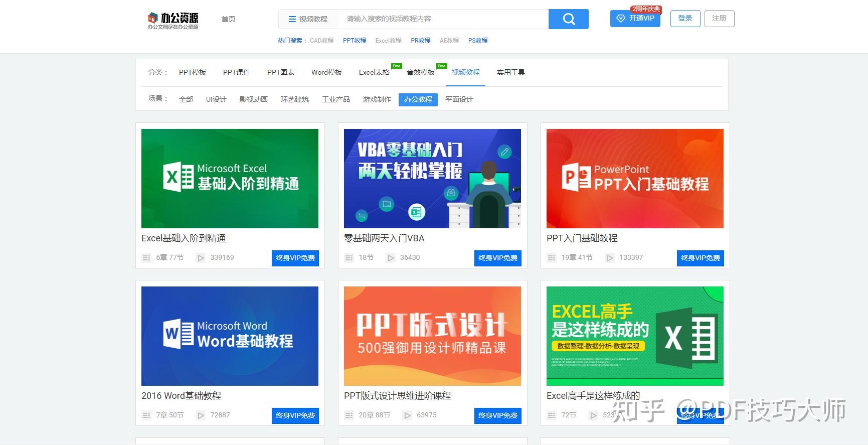
Task: Click play count icon beside 36430
Action: point(391,258)
